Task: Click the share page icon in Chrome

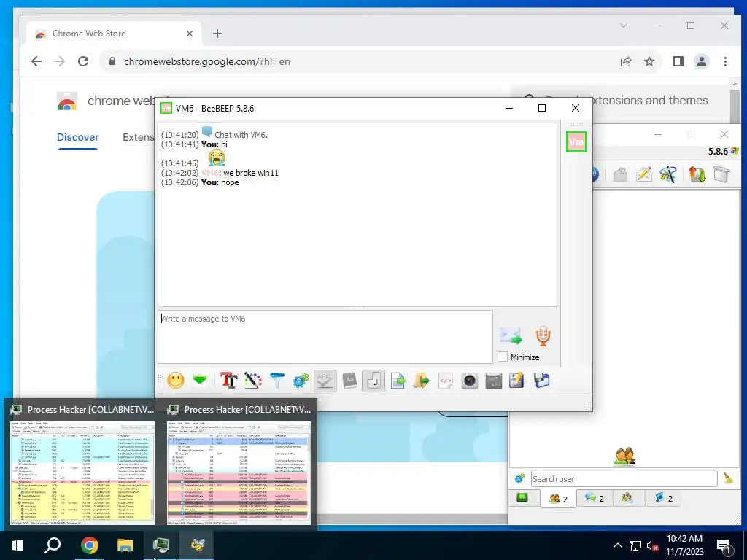Action: [x=625, y=61]
